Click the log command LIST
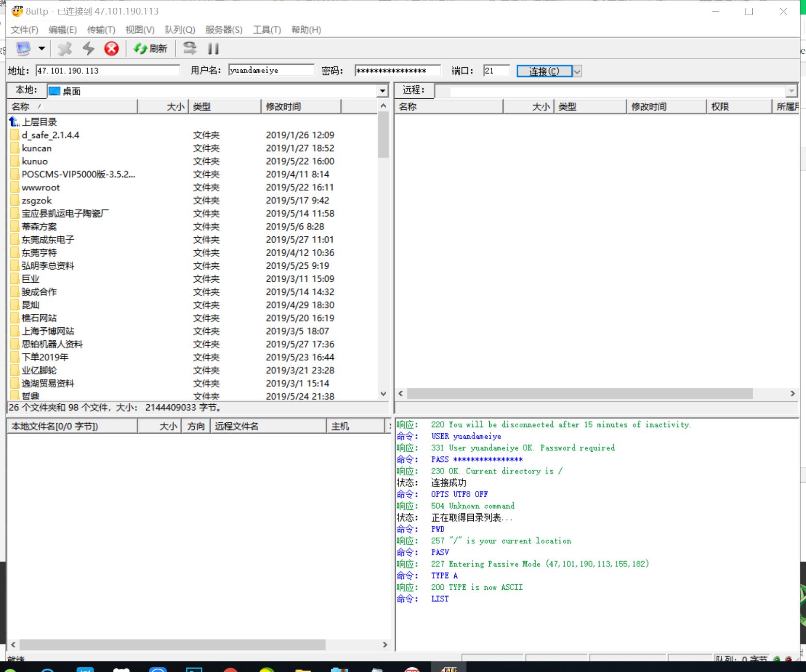Screen dimensions: 806x672 click(440, 599)
